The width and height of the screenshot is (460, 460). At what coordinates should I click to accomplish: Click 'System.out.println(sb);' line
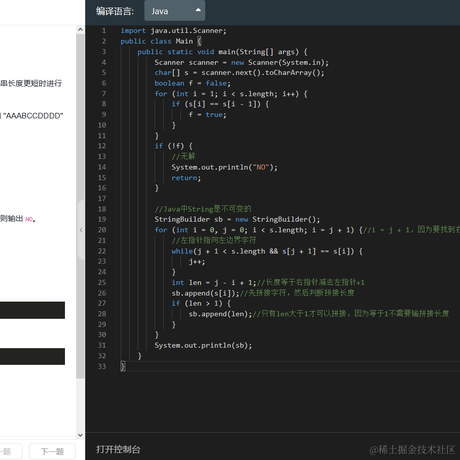[203, 345]
